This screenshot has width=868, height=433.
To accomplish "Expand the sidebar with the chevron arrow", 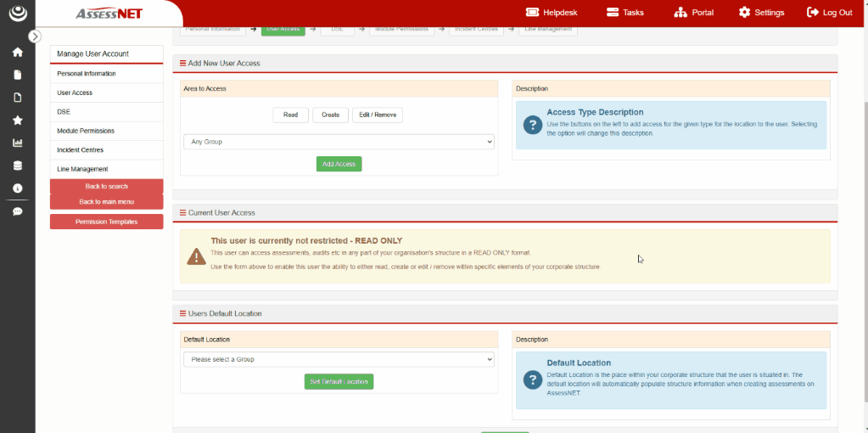I will click(35, 37).
